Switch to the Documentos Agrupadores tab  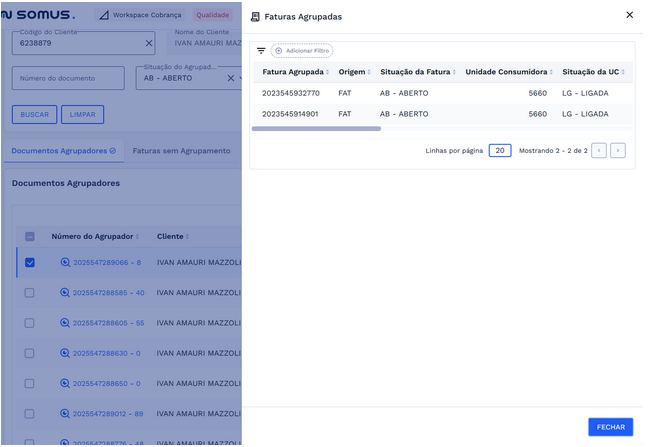[64, 151]
